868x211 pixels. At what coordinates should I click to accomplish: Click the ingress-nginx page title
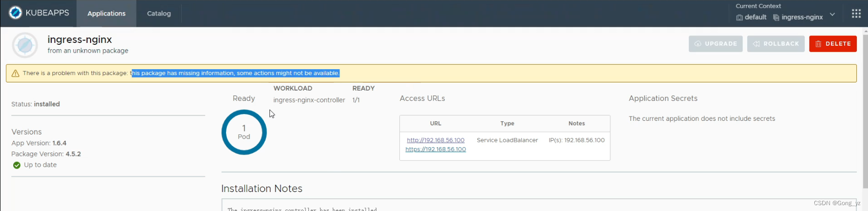[x=79, y=39]
